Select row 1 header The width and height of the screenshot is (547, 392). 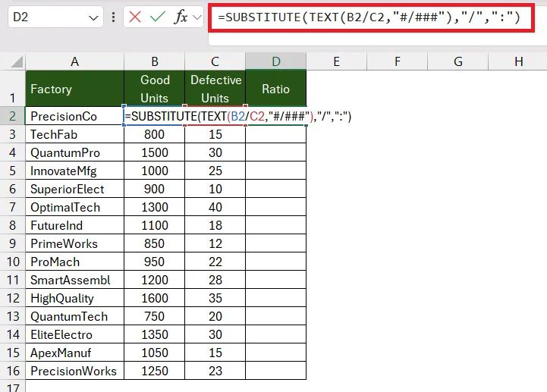tap(13, 89)
